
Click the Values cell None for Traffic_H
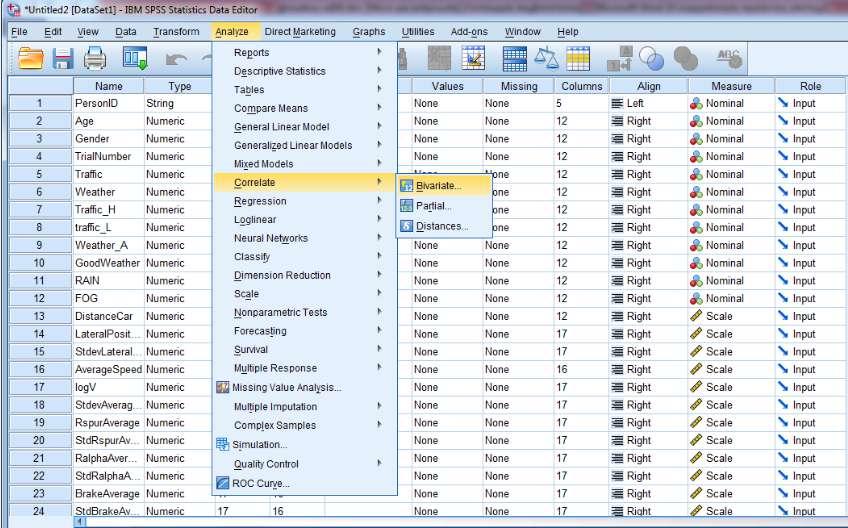tap(447, 210)
